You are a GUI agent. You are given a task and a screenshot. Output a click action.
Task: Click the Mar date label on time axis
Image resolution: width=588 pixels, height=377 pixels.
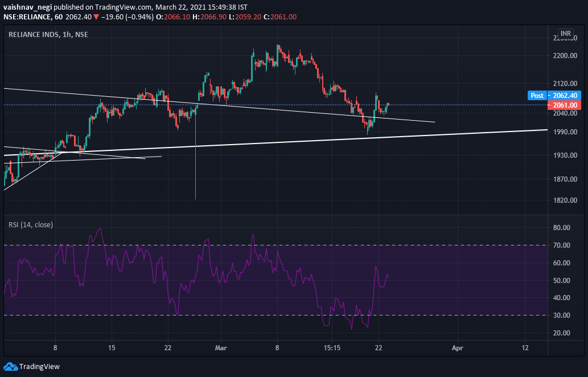221,348
